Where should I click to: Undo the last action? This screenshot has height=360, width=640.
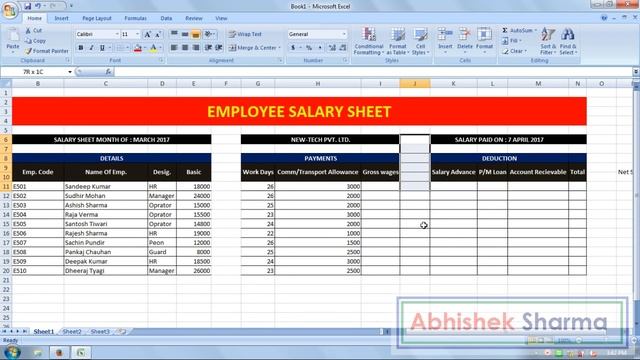tap(38, 6)
